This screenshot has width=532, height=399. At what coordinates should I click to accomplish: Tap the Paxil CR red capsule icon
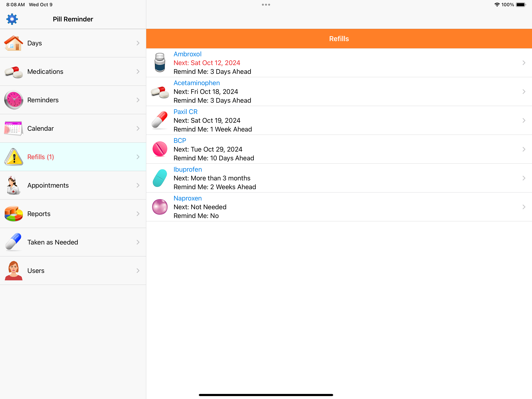pos(160,120)
